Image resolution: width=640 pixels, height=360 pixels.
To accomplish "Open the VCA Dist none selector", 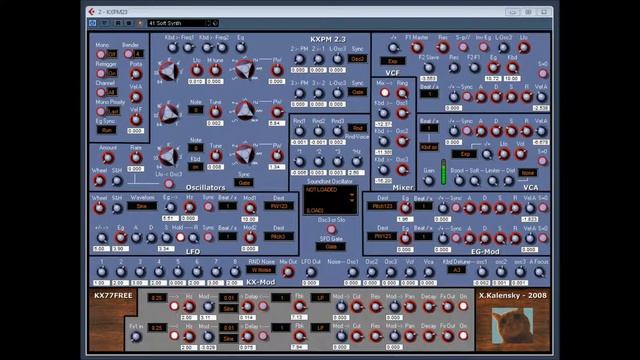I will (528, 173).
